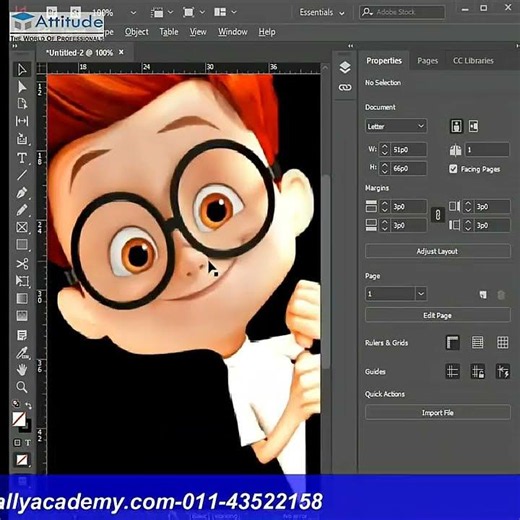Image resolution: width=520 pixels, height=520 pixels.
Task: Click the page width W field
Action: point(409,149)
